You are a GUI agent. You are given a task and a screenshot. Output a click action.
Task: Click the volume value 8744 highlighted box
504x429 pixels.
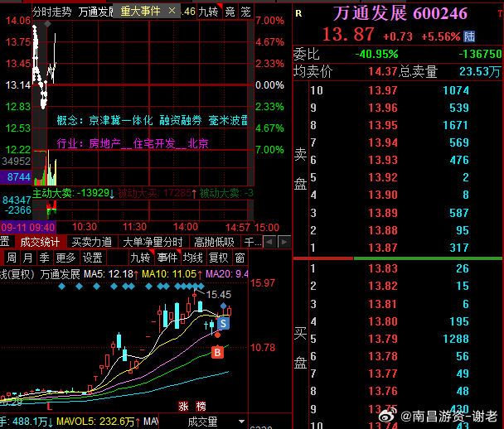pos(16,177)
